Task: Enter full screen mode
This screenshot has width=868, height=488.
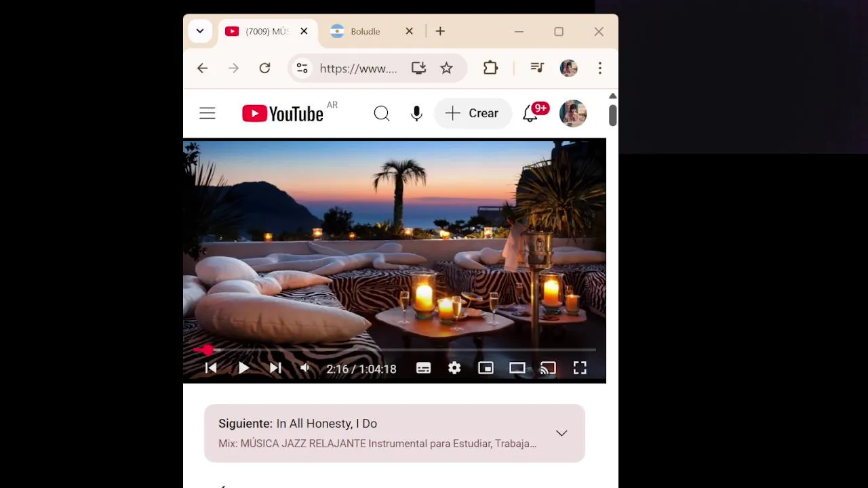Action: click(580, 368)
